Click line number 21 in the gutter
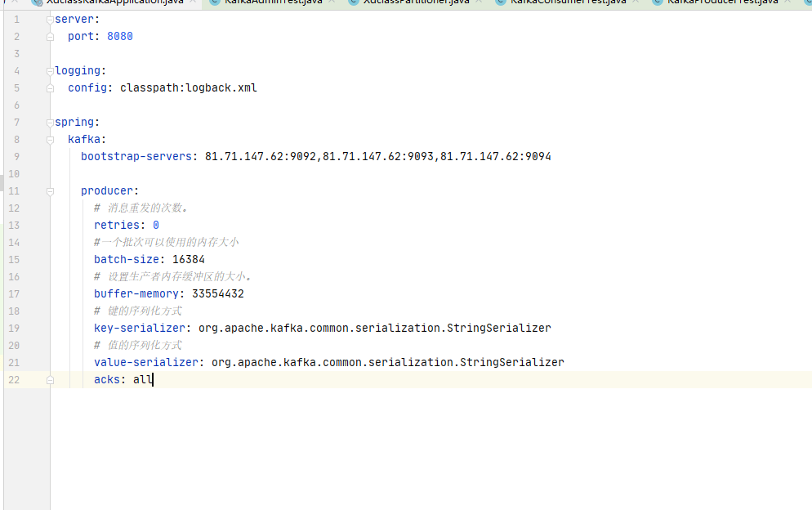The image size is (812, 510). click(x=14, y=362)
